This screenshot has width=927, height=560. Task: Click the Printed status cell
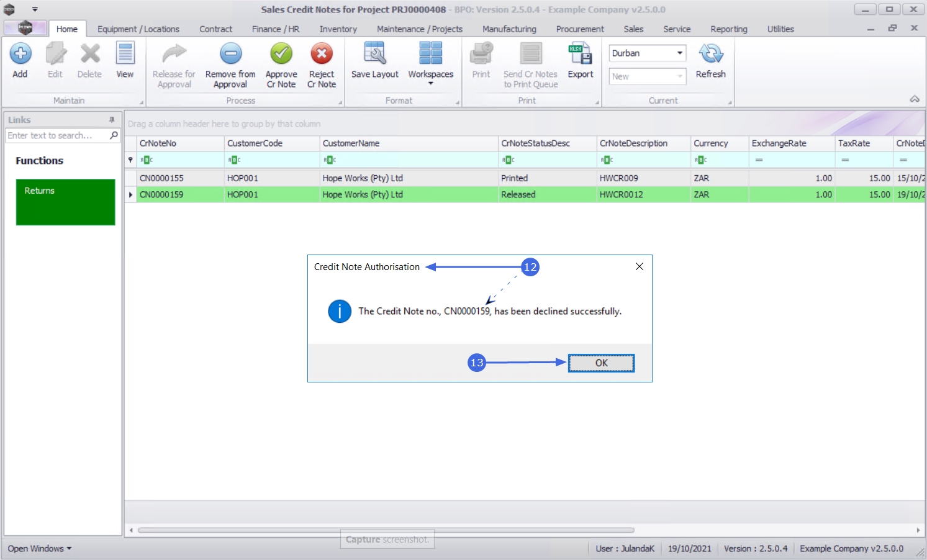(x=547, y=178)
